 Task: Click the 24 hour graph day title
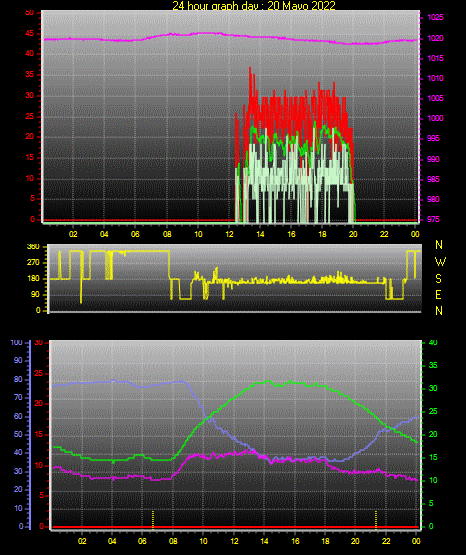(254, 5)
